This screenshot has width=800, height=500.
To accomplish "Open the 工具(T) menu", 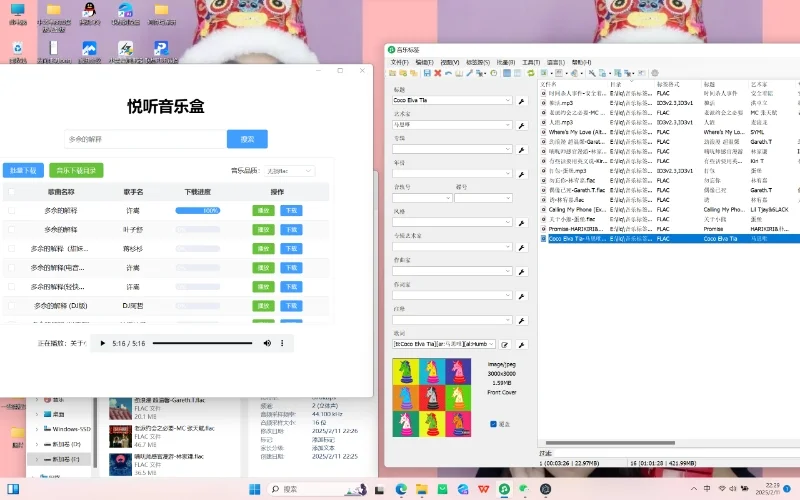I will 531,62.
